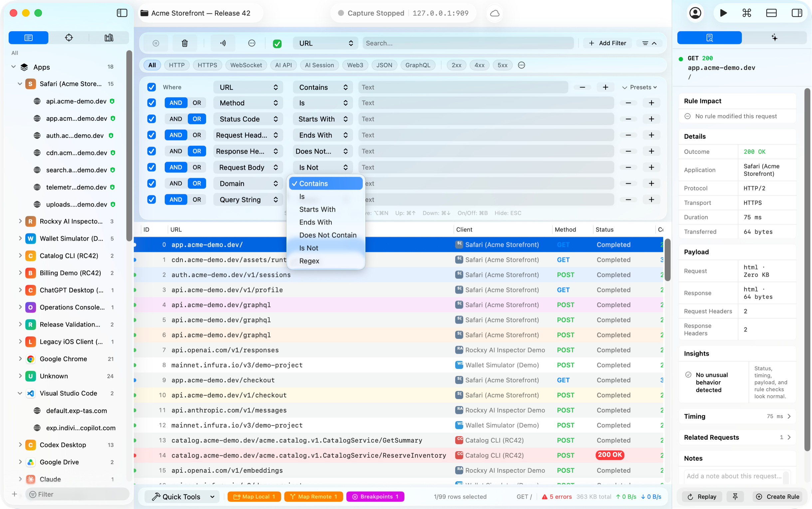The width and height of the screenshot is (812, 509).
Task: Select the WebSocket filter chip
Action: tap(246, 65)
